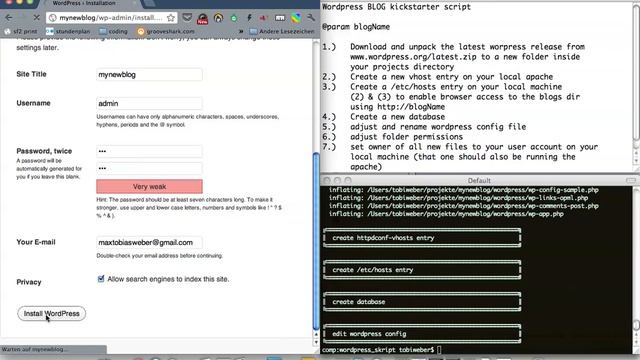Click the 'Password, twice' label
The height and width of the screenshot is (360, 640).
[44, 151]
